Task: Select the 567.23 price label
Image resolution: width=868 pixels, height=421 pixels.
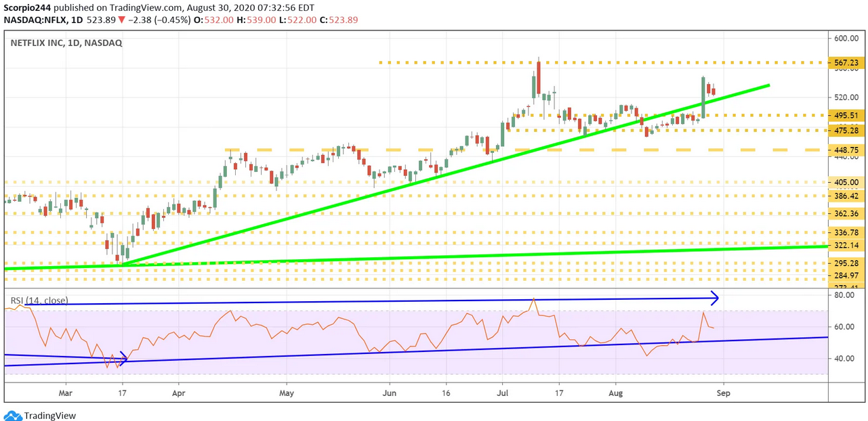Action: (847, 62)
